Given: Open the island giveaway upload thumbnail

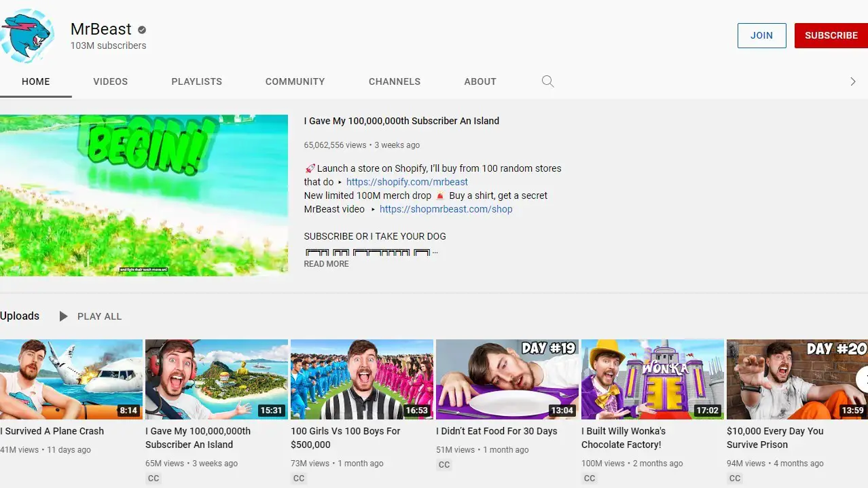Looking at the screenshot, I should [x=217, y=379].
